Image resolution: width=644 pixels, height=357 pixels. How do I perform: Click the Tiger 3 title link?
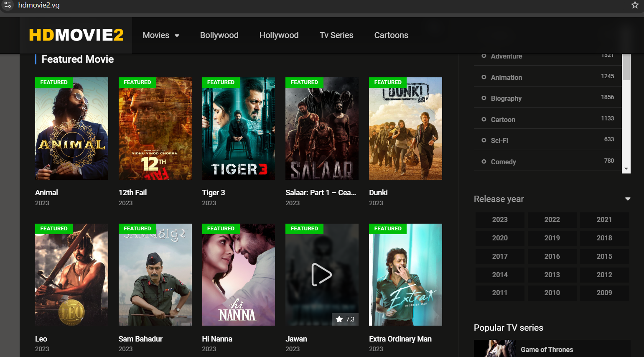click(214, 193)
